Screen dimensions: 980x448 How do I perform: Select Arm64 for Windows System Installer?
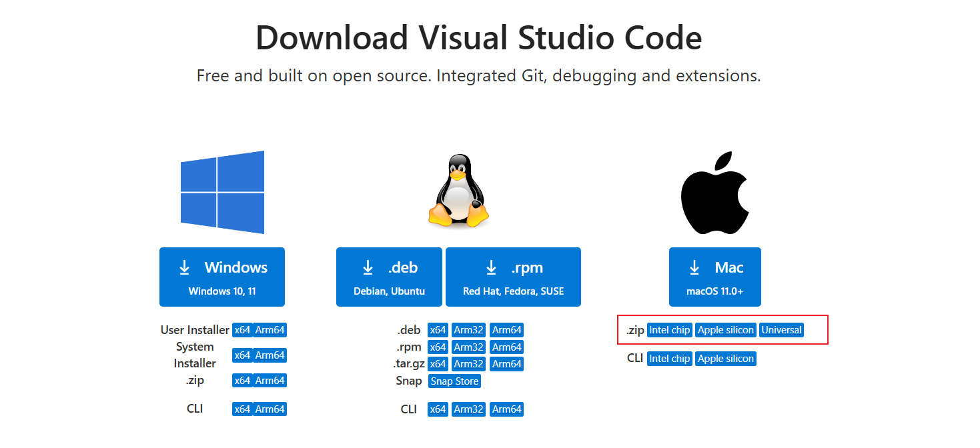point(270,355)
